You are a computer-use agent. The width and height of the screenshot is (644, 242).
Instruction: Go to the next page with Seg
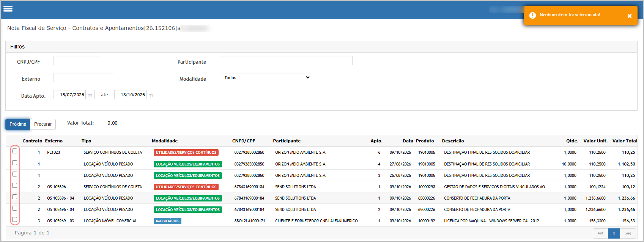click(628, 233)
